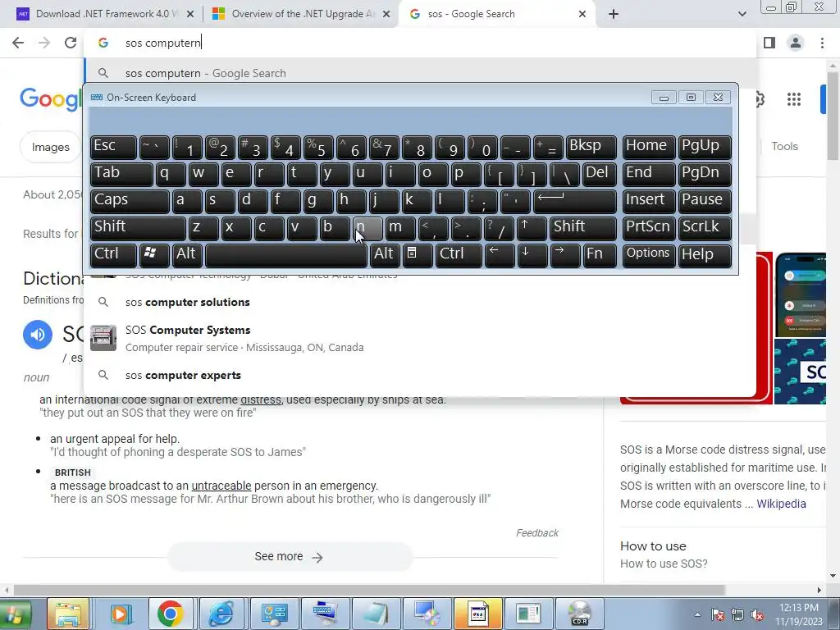Screen dimensions: 840x630
Task: Choose the 'sos computer experts' suggestion
Action: coord(420,375)
